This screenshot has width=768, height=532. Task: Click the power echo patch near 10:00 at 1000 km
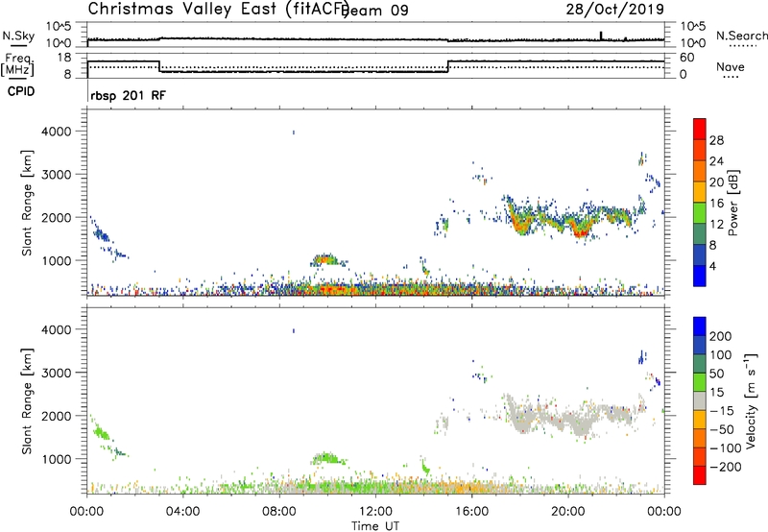[x=325, y=259]
